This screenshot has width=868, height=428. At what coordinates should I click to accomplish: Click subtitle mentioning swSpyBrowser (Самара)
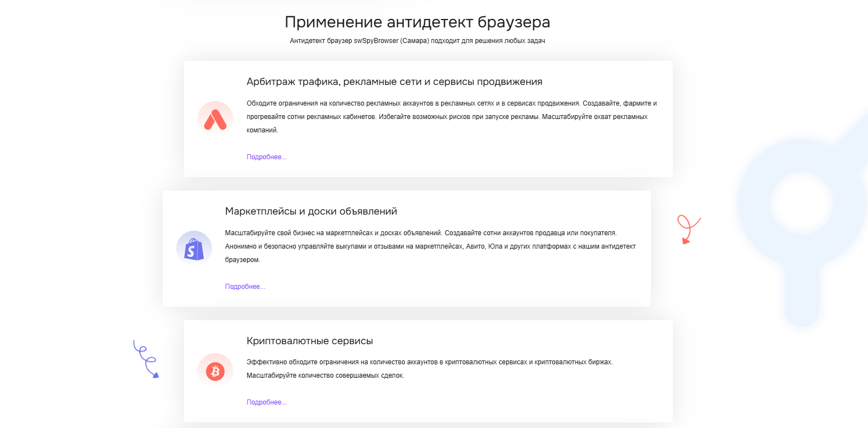[417, 41]
